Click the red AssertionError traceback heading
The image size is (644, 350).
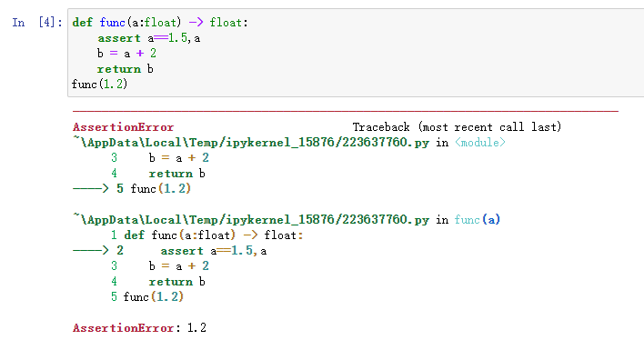point(123,126)
